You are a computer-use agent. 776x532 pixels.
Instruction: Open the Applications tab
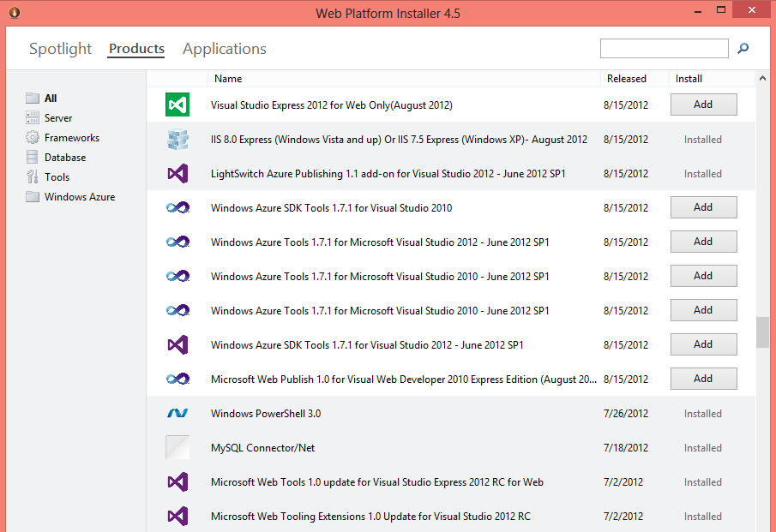click(x=224, y=49)
